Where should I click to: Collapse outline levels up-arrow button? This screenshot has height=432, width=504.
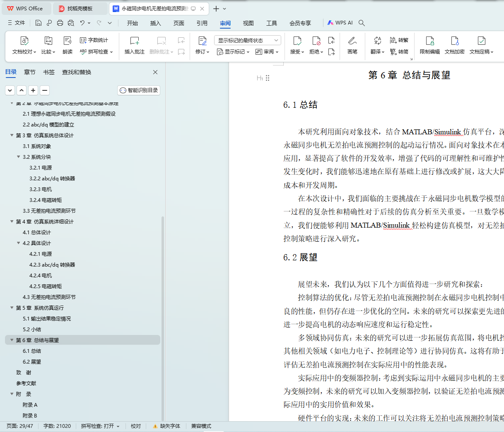(22, 90)
